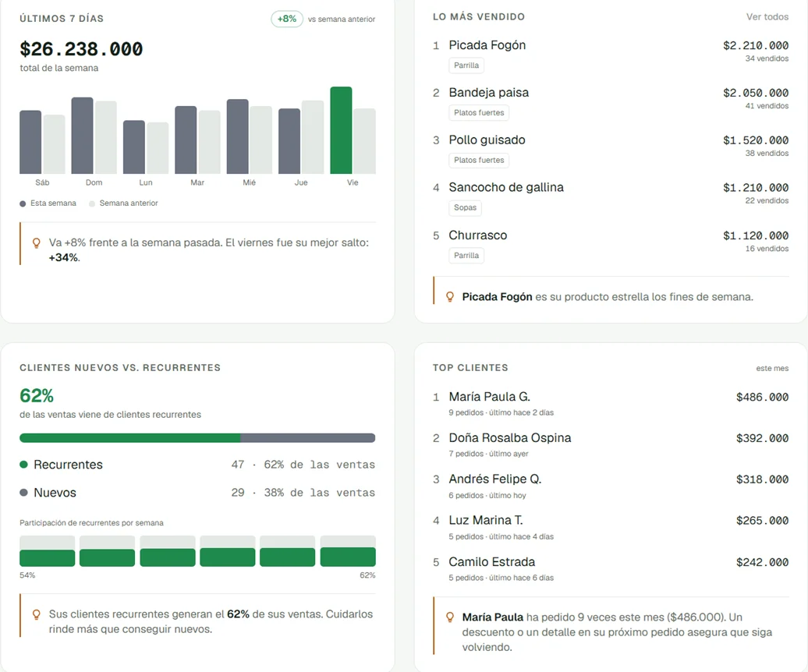This screenshot has height=672, width=808.
Task: Select the Platos fuertes tag under Bandeja paisa
Action: point(479,113)
